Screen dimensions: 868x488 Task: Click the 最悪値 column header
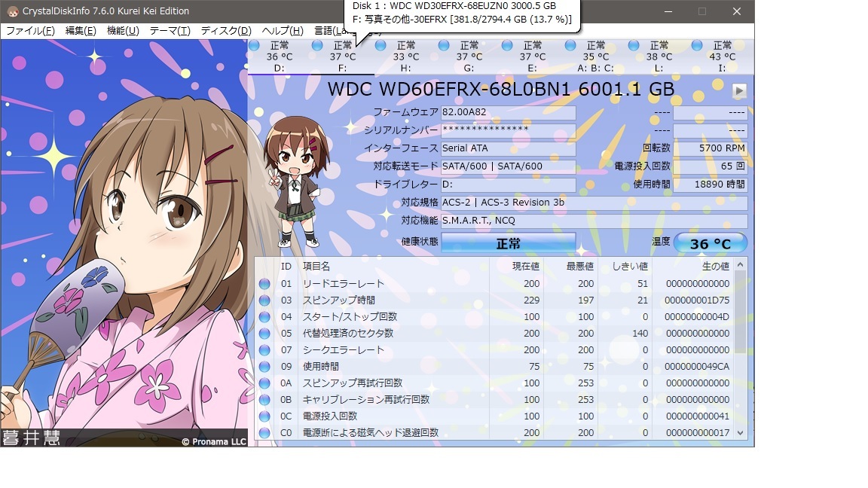click(570, 266)
